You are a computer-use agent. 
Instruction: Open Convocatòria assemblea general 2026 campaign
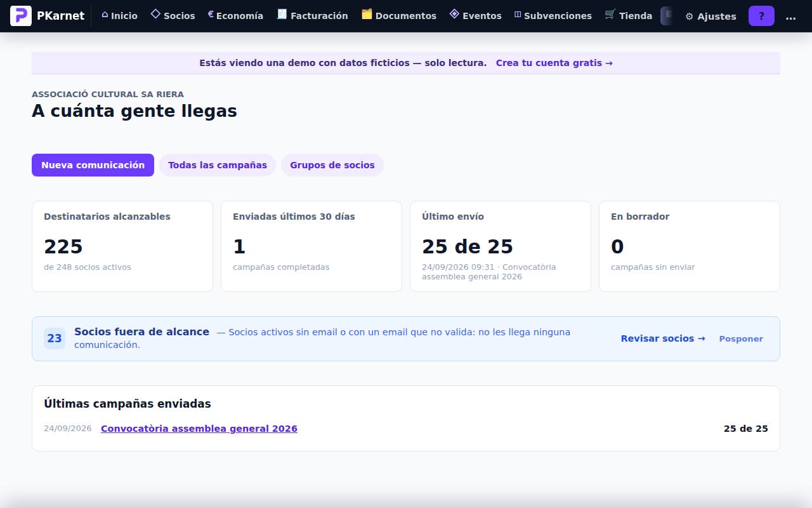point(199,429)
